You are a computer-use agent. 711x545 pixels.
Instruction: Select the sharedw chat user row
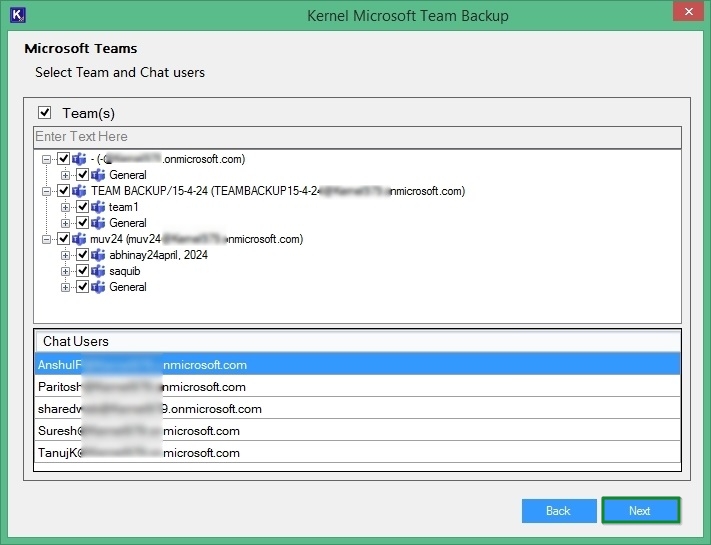pos(357,409)
